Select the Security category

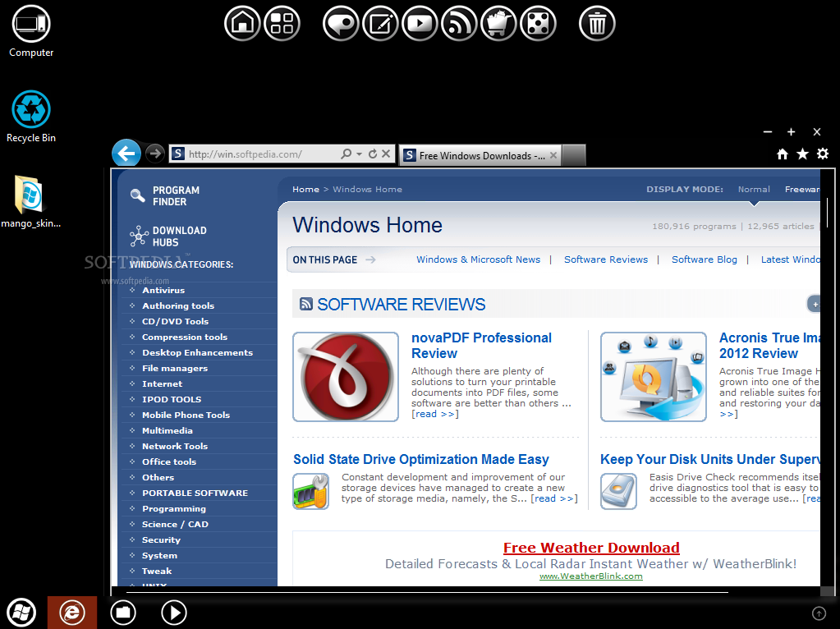coord(161,539)
